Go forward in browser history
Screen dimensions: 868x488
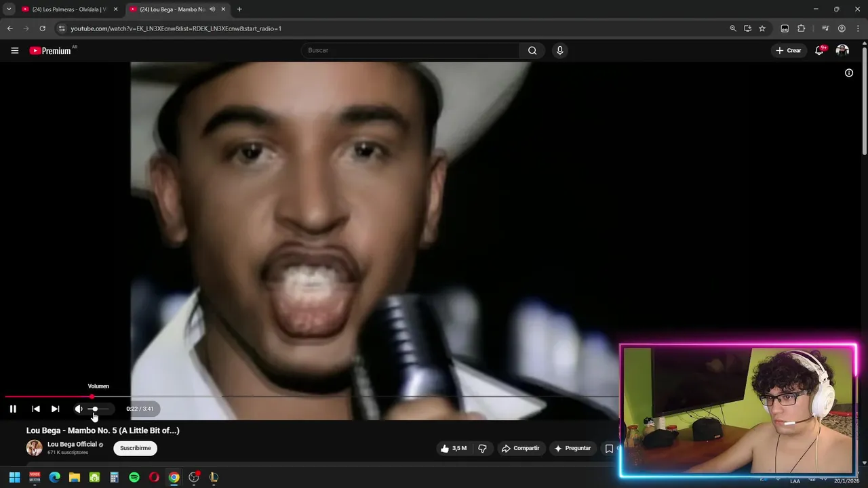26,28
